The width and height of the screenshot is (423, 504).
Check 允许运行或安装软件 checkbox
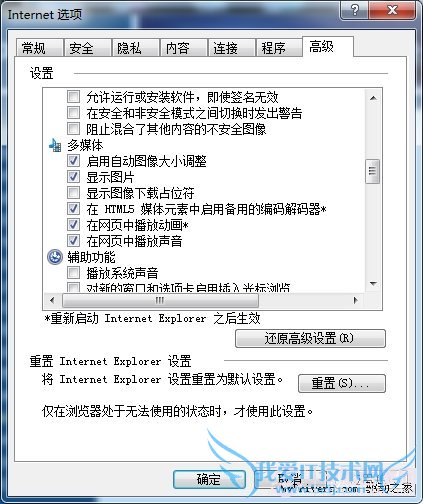pos(73,97)
